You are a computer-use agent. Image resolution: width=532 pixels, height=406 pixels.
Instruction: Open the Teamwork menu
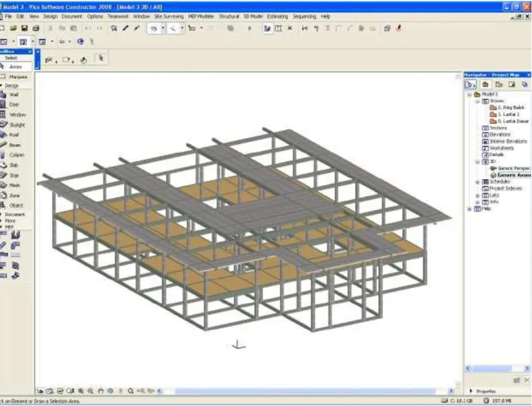(x=118, y=16)
